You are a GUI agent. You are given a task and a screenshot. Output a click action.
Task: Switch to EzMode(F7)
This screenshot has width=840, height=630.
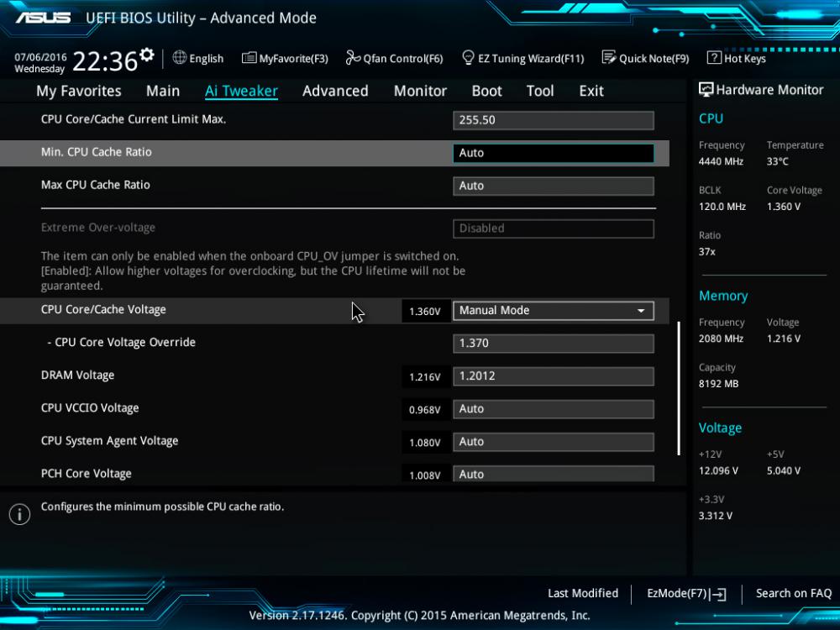[686, 594]
